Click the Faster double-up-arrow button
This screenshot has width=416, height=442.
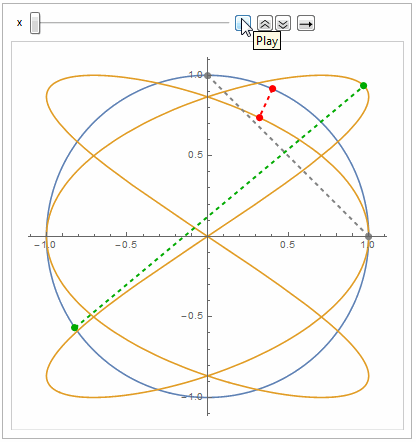(265, 23)
